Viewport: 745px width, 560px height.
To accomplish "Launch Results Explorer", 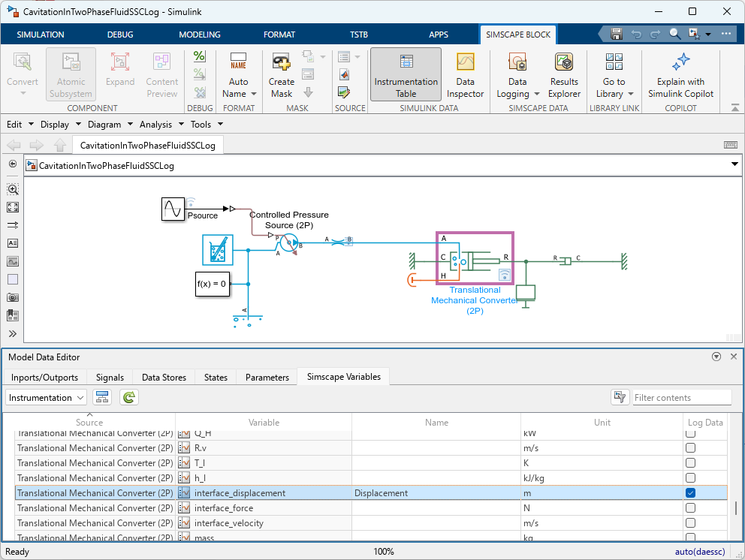I will 564,74.
